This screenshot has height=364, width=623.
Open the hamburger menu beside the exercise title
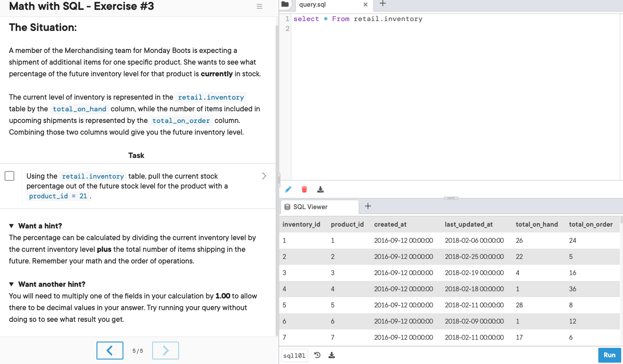(x=259, y=6)
